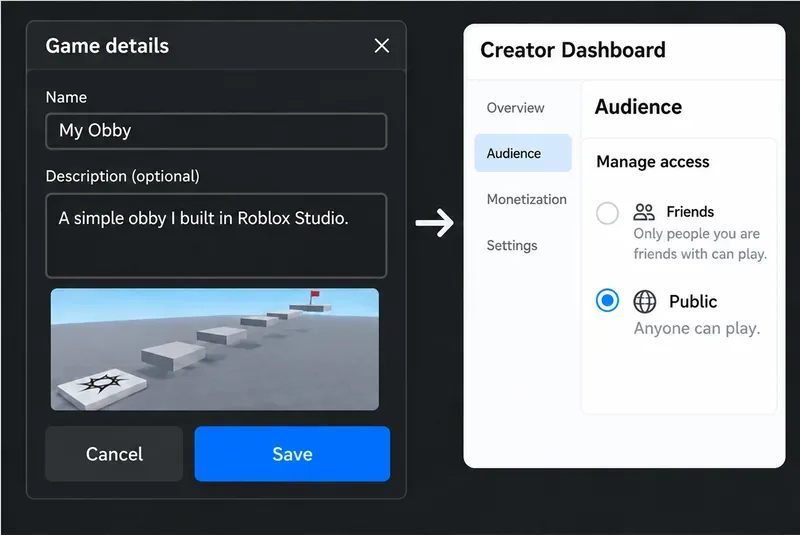This screenshot has height=535, width=800.
Task: Open the Monetization section
Action: pos(527,199)
